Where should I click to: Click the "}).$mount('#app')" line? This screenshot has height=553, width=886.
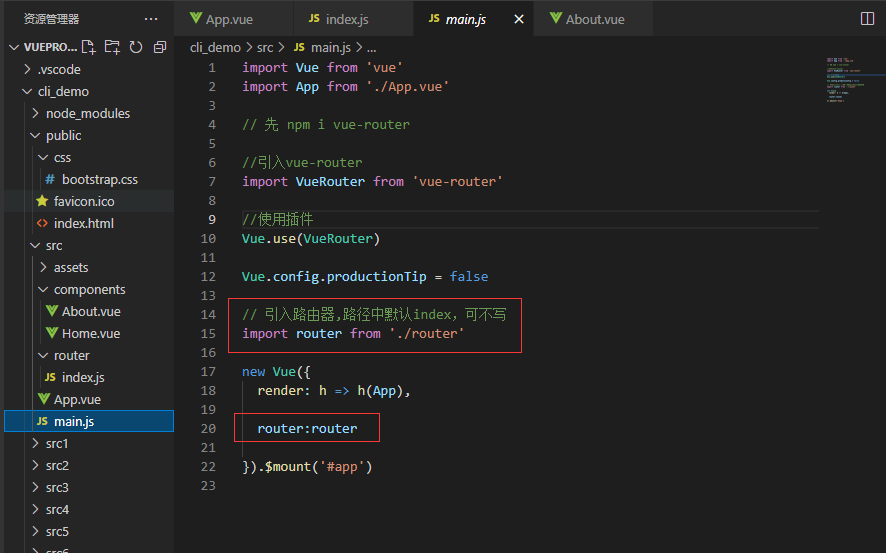307,467
